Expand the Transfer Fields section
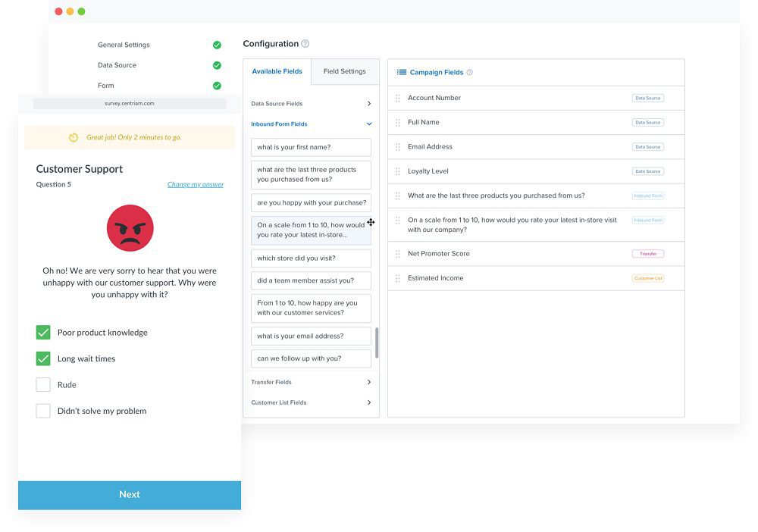The width and height of the screenshot is (758, 532). click(x=369, y=382)
